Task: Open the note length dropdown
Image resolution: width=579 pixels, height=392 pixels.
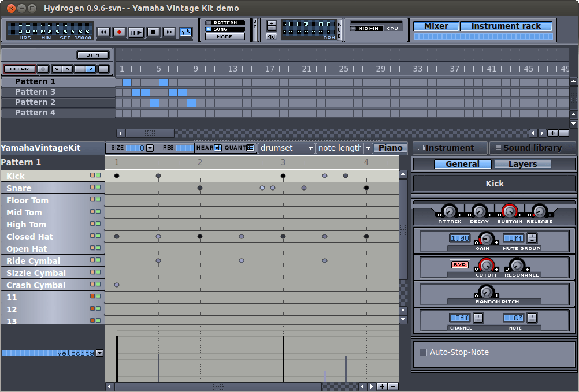Action: [344, 148]
